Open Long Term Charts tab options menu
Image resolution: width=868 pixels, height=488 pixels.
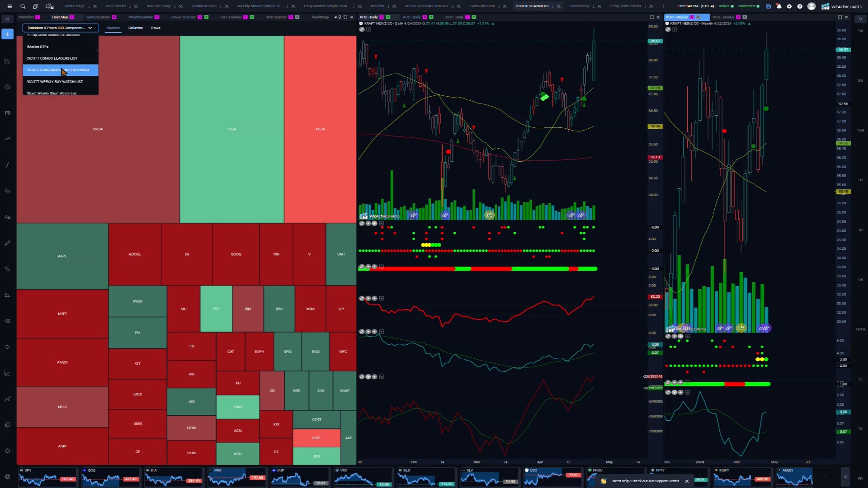[645, 6]
